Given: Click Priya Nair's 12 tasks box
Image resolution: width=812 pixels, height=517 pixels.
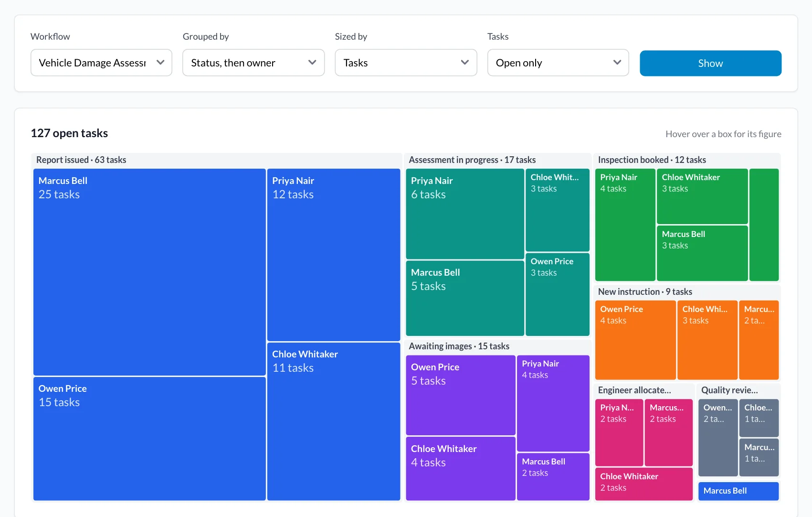Looking at the screenshot, I should [334, 255].
